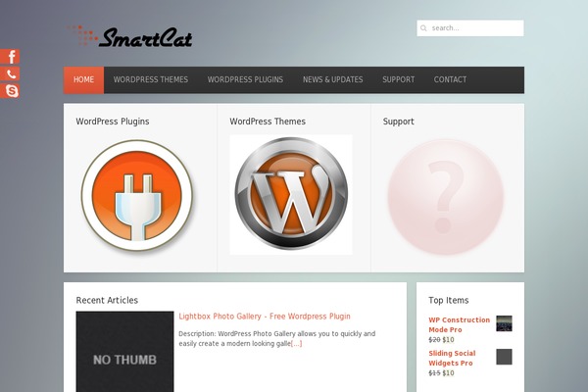This screenshot has width=588, height=392.
Task: Open the Skype sidebar icon
Action: point(10,91)
